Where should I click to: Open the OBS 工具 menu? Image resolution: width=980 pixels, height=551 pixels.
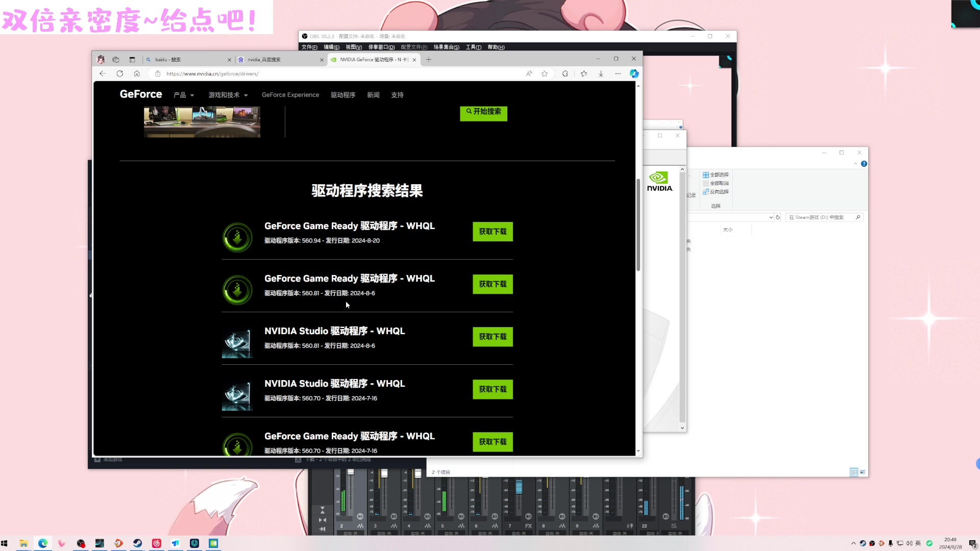pyautogui.click(x=473, y=47)
